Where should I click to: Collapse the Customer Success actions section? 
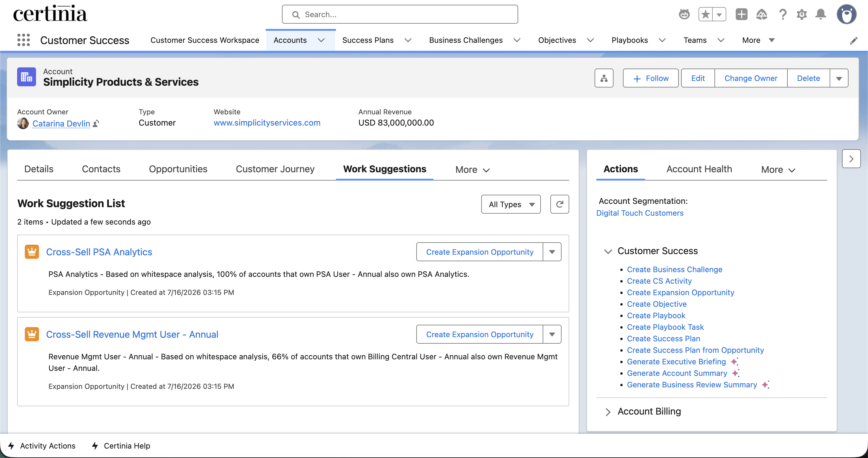608,251
